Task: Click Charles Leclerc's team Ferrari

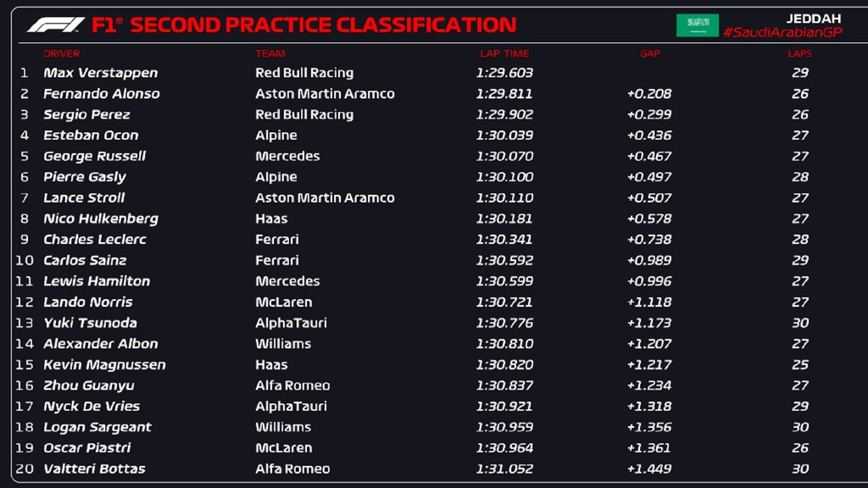Action: tap(277, 240)
